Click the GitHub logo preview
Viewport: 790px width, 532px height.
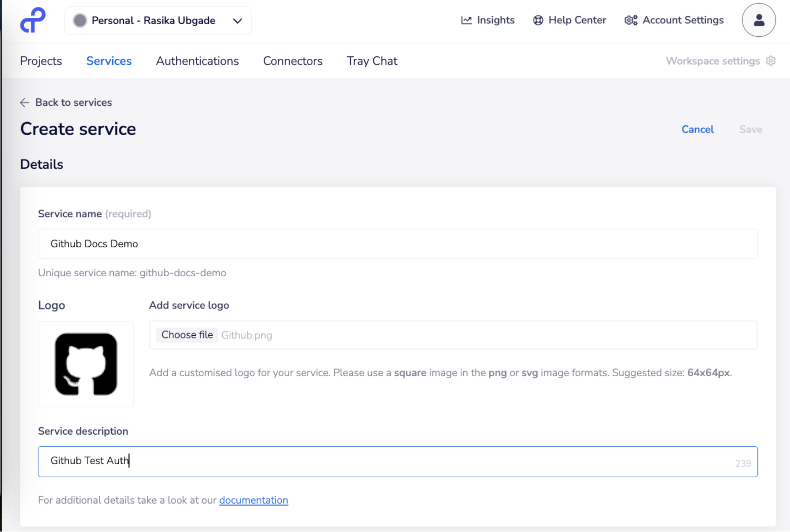[x=86, y=364]
